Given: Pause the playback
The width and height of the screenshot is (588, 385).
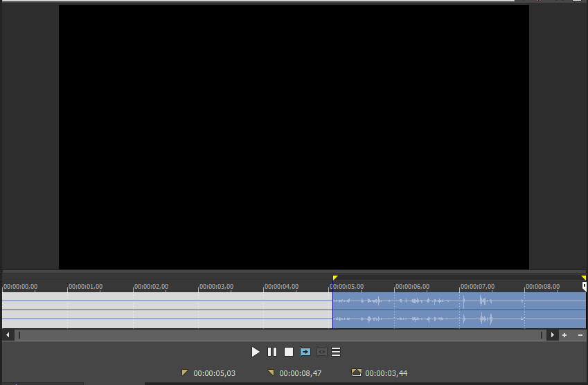Looking at the screenshot, I should coord(272,352).
